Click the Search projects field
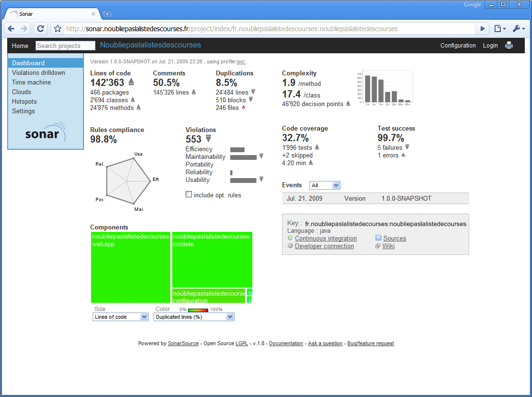532x397 pixels. click(x=65, y=46)
